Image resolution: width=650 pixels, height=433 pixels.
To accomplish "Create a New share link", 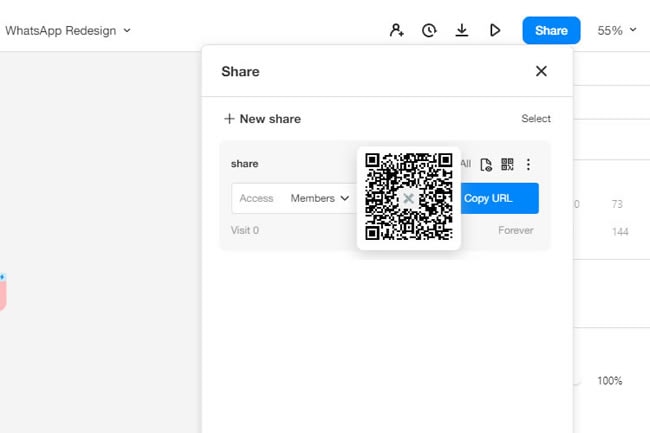I will [262, 119].
